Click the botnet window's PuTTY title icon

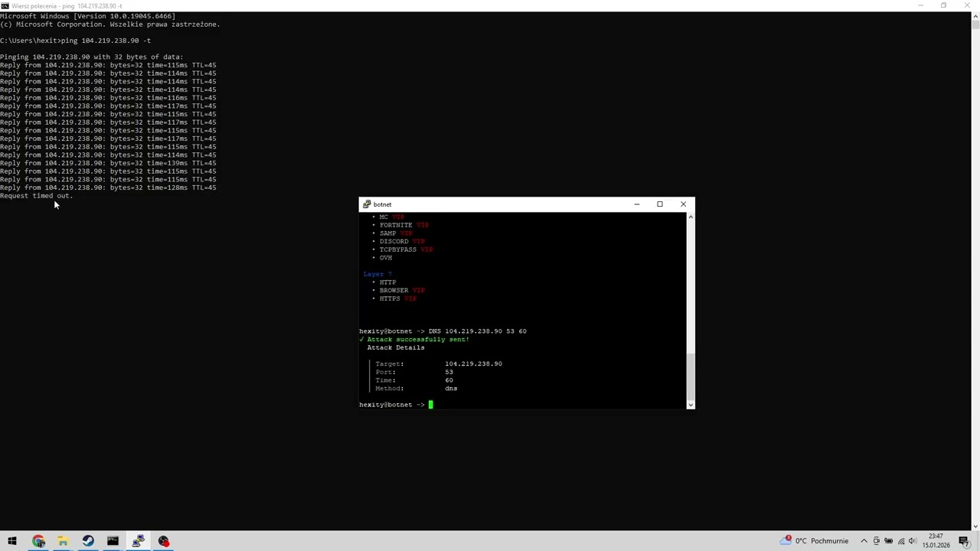pyautogui.click(x=367, y=204)
